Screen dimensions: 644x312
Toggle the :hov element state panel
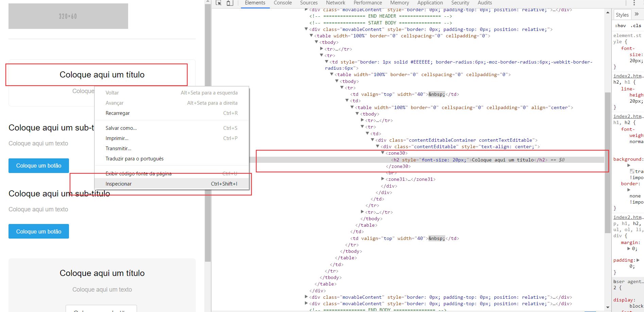(x=621, y=25)
